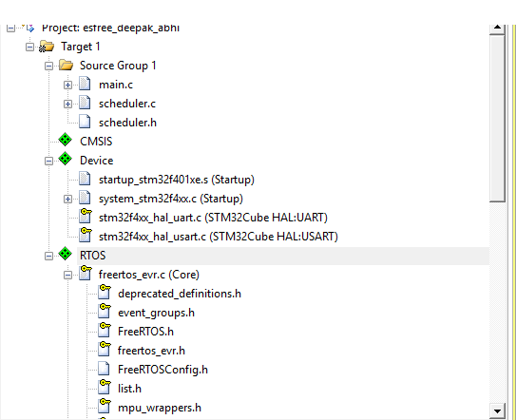
Task: Click the locked icon of freertos_evr.c
Action: pyautogui.click(x=86, y=273)
